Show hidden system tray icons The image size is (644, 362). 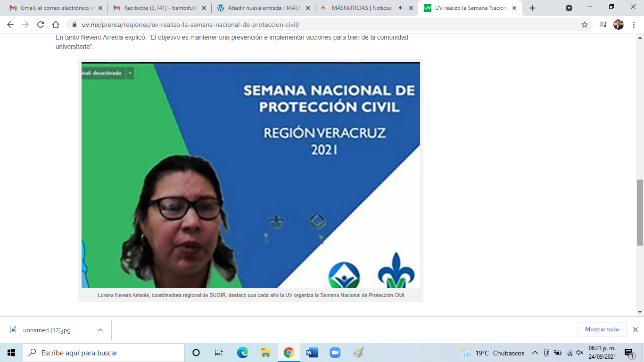(535, 353)
